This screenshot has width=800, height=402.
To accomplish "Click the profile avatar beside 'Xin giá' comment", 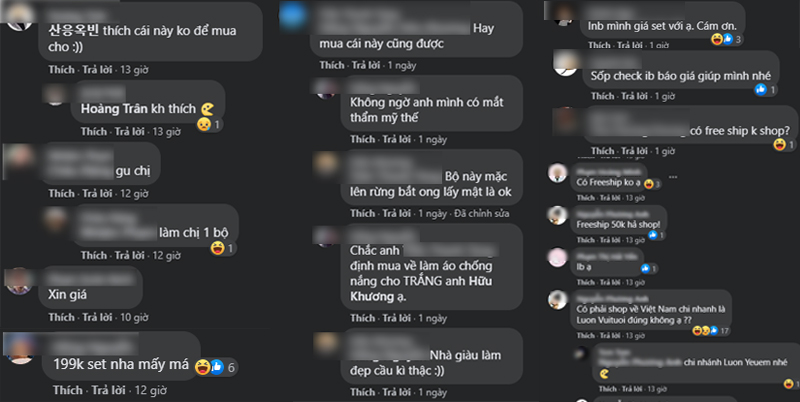I will tap(19, 281).
